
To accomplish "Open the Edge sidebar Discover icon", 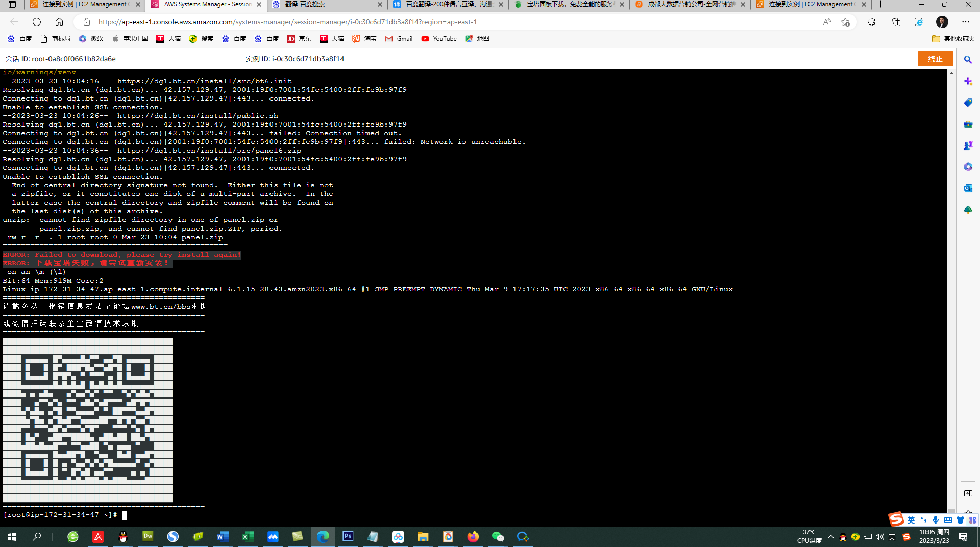I will (968, 81).
